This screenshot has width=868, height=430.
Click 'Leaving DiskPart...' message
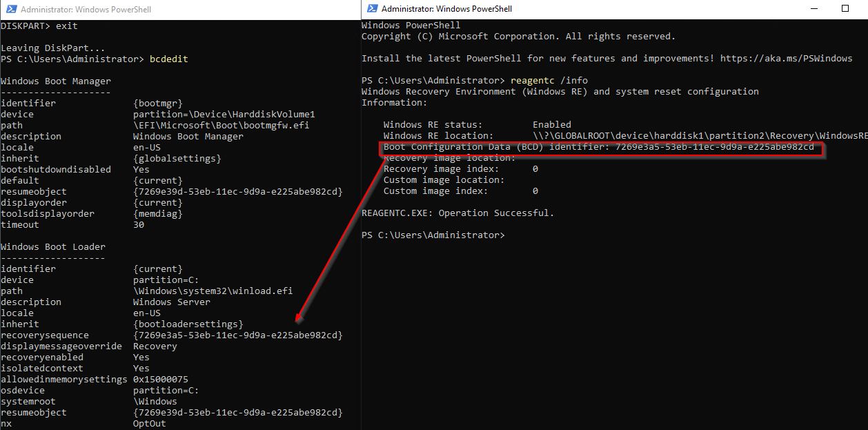[53, 48]
